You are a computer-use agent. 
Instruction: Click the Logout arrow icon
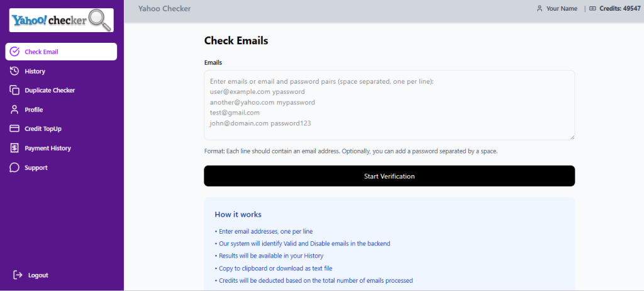pos(18,275)
